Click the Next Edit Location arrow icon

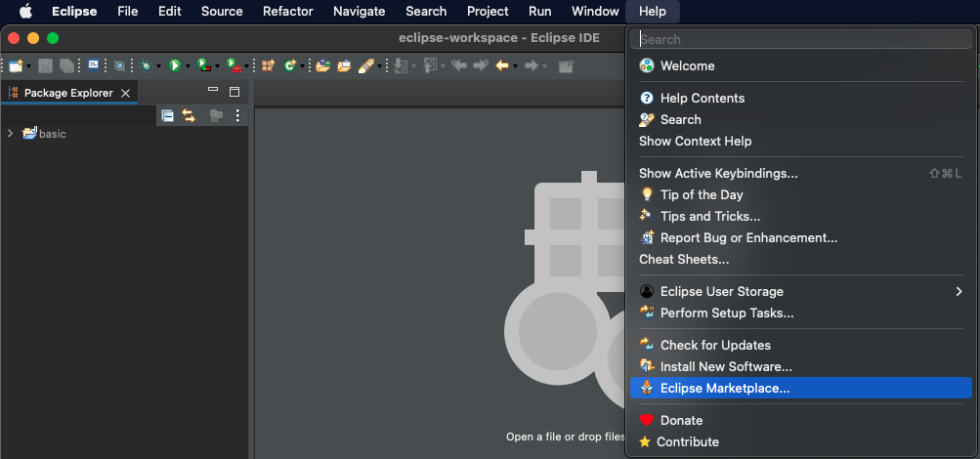tap(481, 65)
